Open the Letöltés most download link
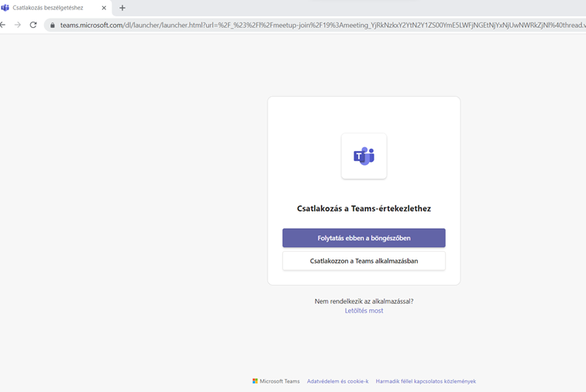586x392 pixels. tap(364, 311)
